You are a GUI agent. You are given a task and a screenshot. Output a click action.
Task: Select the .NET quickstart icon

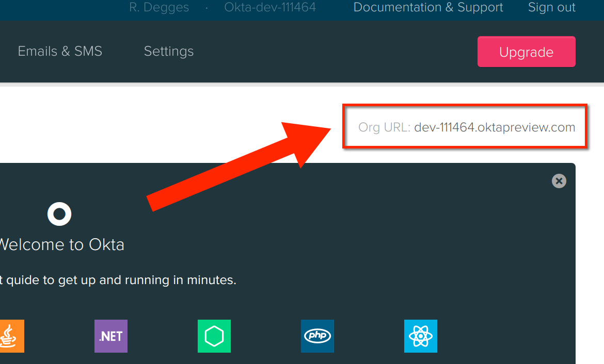coord(111,336)
